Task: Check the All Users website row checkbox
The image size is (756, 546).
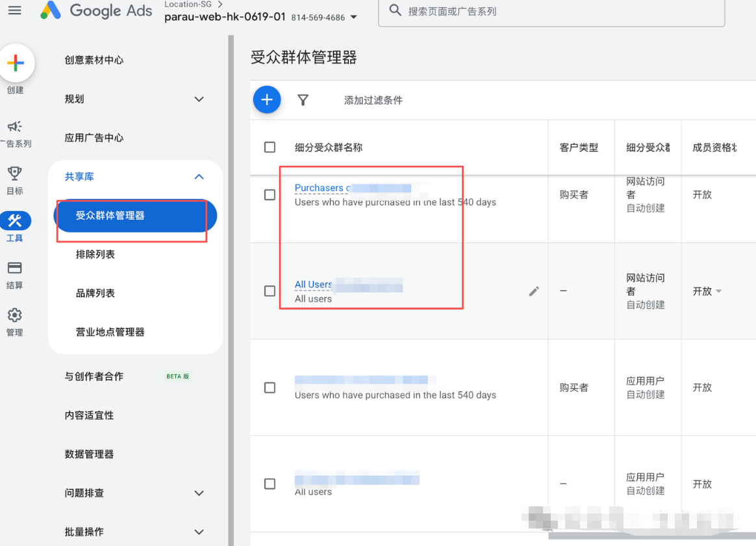Action: [x=270, y=291]
